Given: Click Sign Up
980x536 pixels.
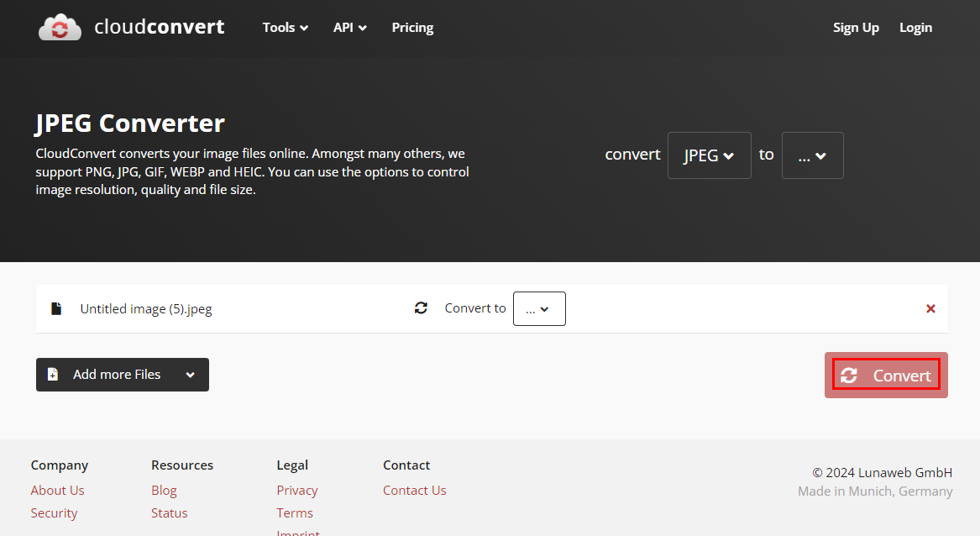Looking at the screenshot, I should 856,28.
